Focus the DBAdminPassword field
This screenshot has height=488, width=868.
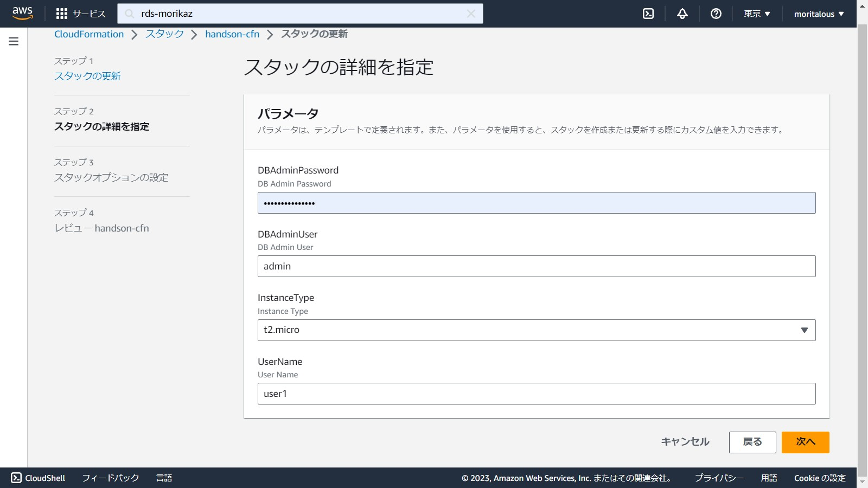tap(536, 203)
